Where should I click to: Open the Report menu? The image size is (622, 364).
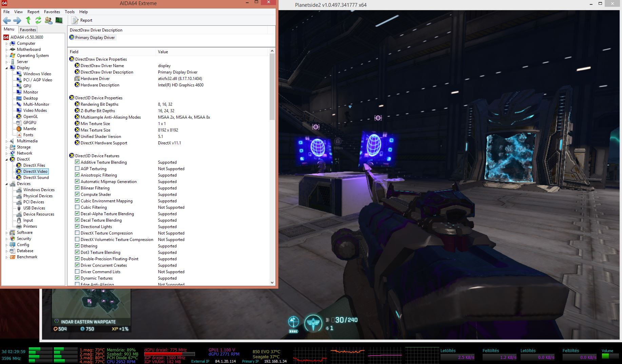(33, 12)
